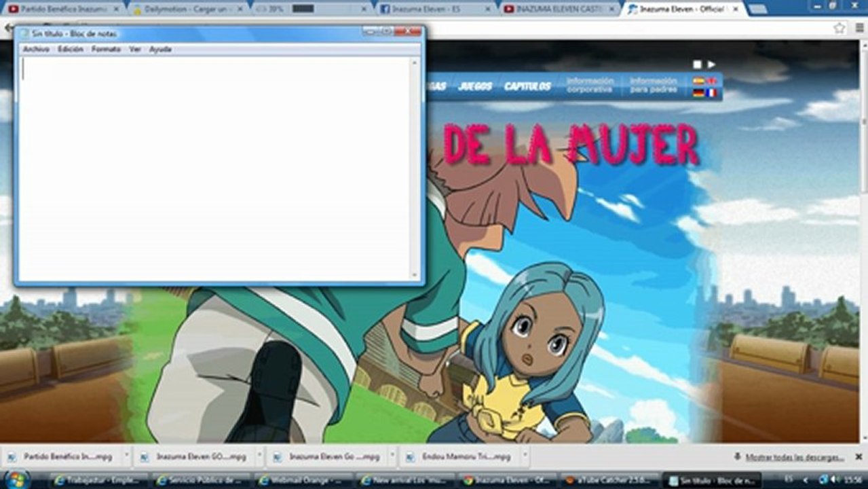868x489 pixels.
Task: Stop the website music player
Action: pos(697,65)
